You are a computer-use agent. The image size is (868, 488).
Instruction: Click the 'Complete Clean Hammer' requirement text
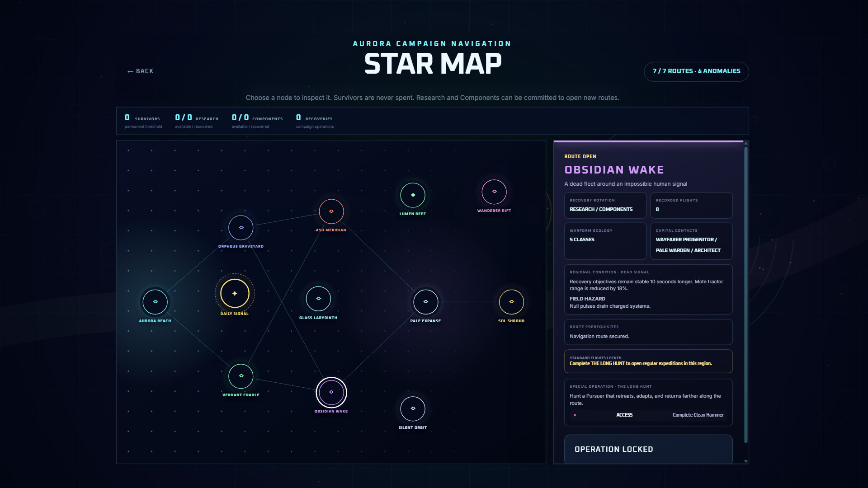point(698,415)
